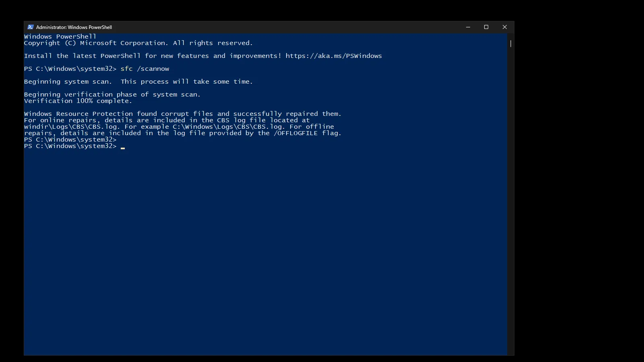The image size is (644, 362).
Task: Click the 'Verification 100% complete' line
Action: point(77,101)
